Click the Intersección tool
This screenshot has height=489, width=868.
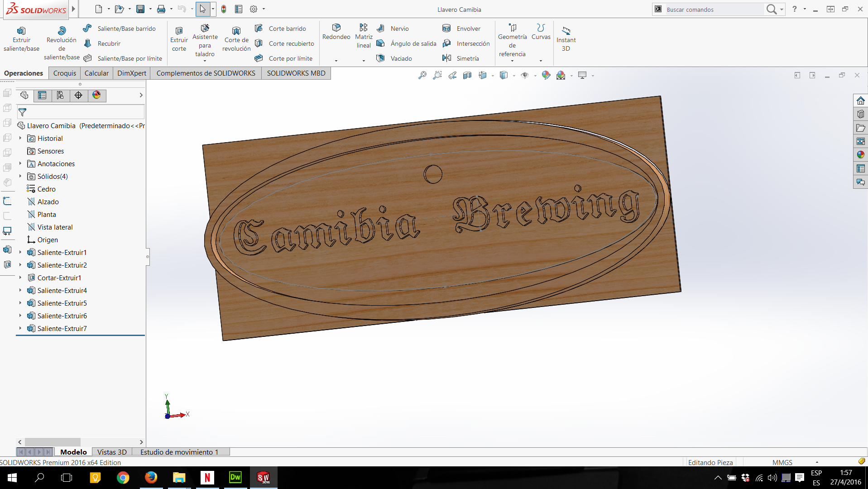pos(466,43)
